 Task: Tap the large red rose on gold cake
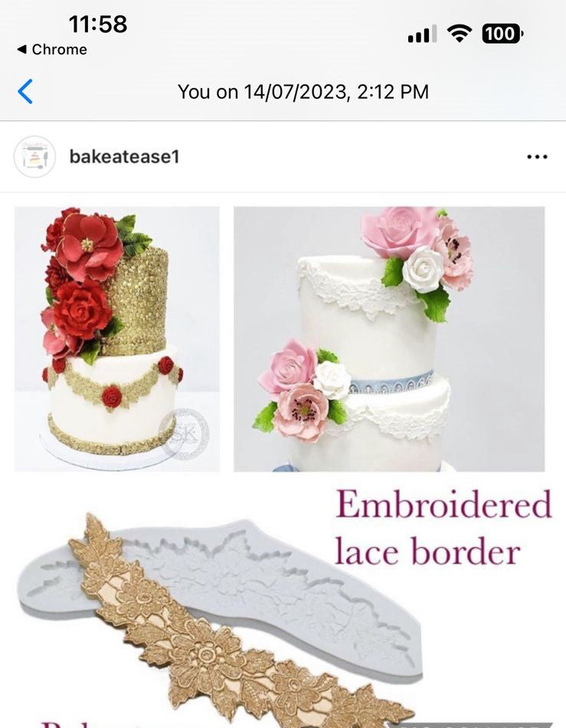82,308
